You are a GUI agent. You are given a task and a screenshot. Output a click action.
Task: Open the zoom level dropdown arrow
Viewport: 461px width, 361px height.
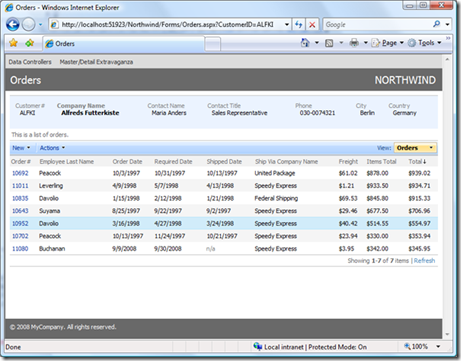tap(438, 347)
